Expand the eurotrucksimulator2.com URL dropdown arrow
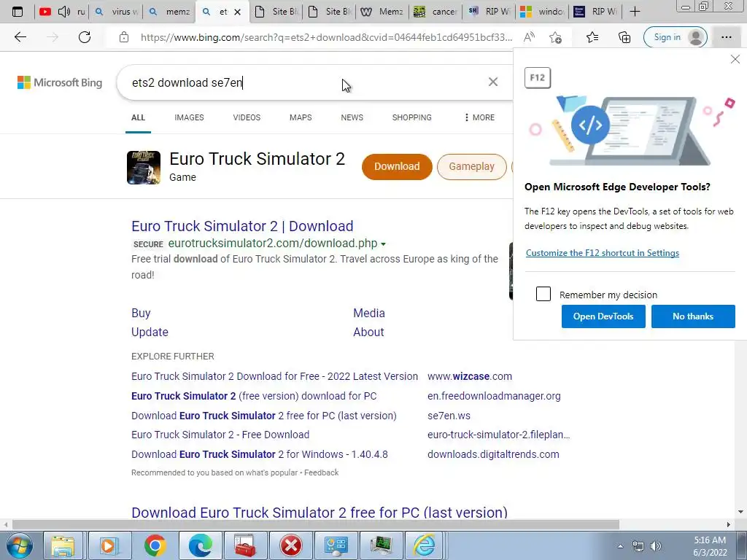747x560 pixels. click(x=383, y=244)
